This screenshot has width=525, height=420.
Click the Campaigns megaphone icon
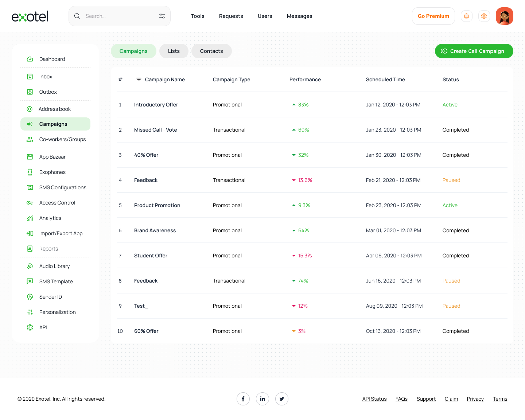click(30, 124)
